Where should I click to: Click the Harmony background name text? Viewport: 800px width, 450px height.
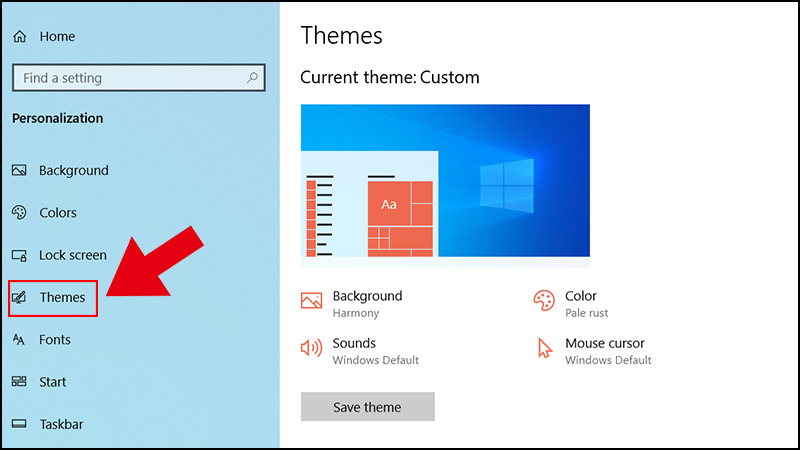coord(356,313)
